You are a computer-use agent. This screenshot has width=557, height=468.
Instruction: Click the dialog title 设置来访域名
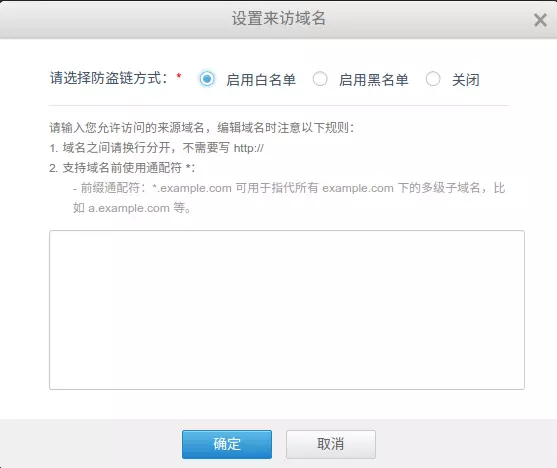click(x=279, y=18)
